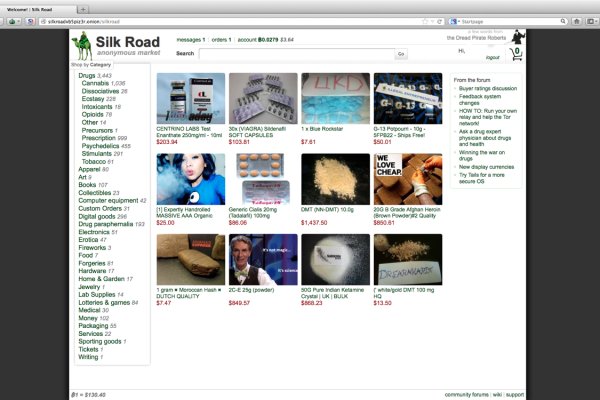Open the Food category
600x400 pixels.
[x=88, y=255]
